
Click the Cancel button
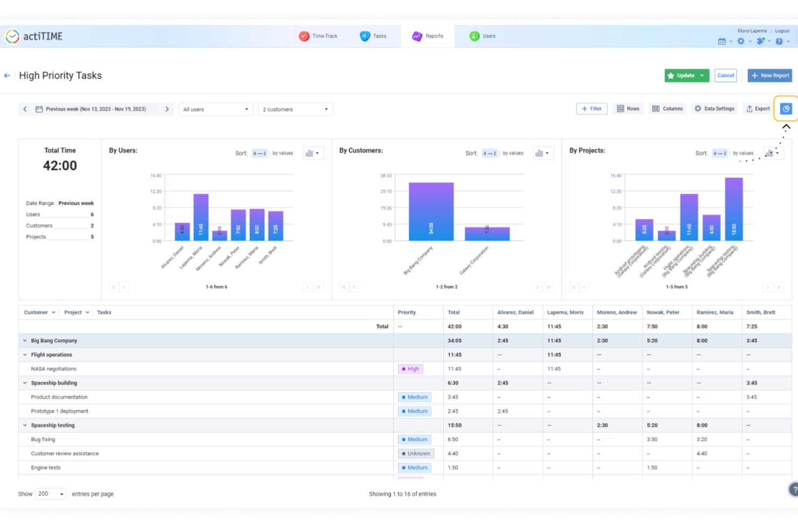click(x=726, y=75)
